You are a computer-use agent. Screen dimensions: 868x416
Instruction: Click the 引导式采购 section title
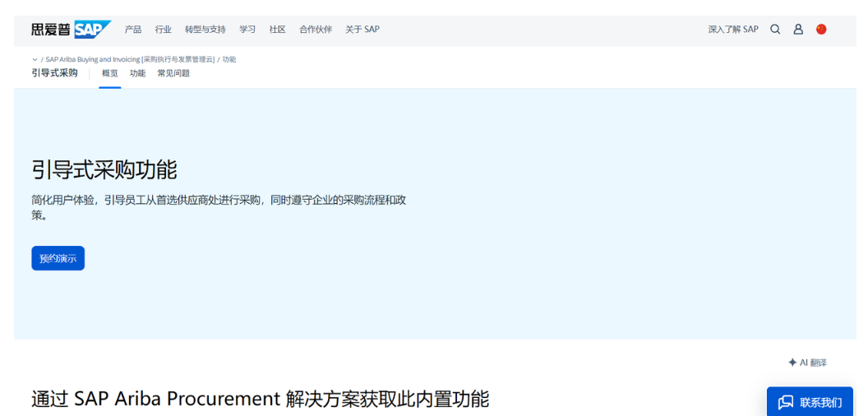tap(55, 73)
